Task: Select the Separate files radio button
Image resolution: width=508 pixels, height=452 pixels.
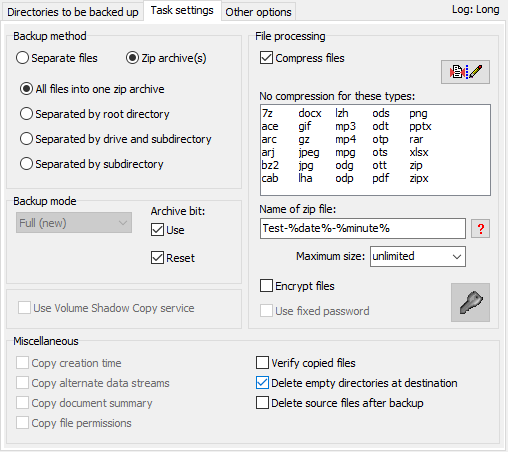Action: (22, 58)
